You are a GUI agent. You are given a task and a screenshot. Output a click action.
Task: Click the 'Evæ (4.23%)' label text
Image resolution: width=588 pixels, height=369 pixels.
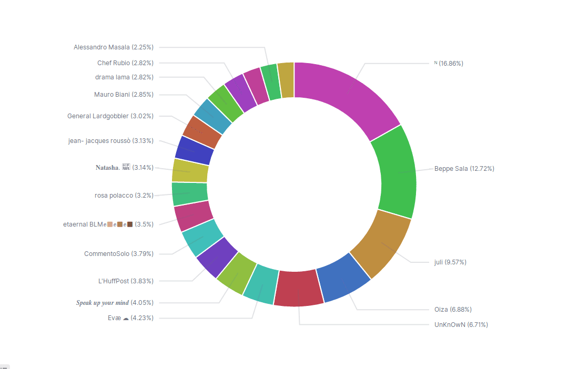(x=130, y=318)
